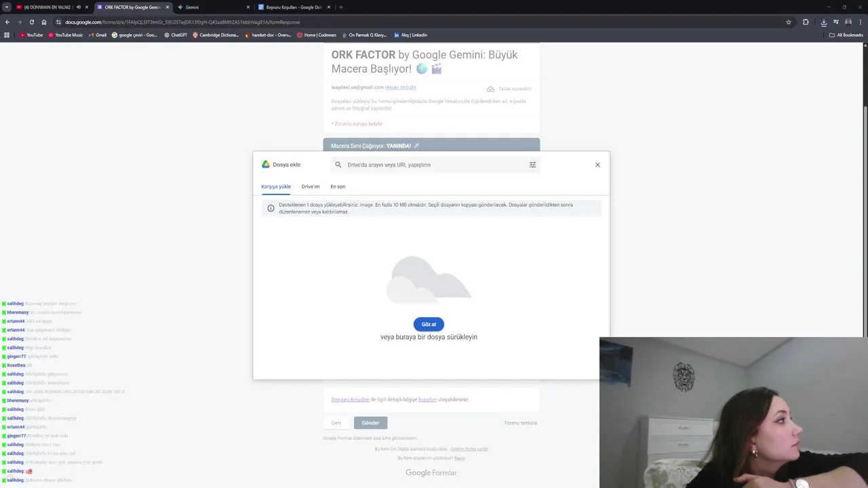Image resolution: width=868 pixels, height=488 pixels.
Task: Open a new browser tab
Action: (341, 7)
